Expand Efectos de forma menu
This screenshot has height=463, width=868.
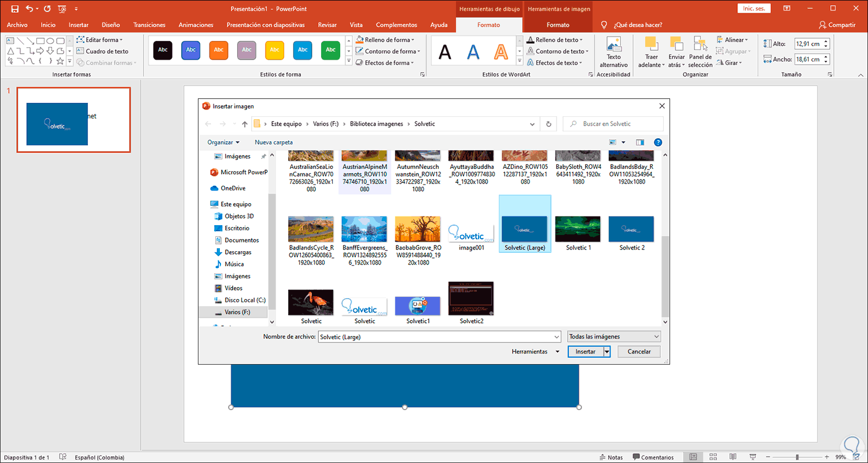click(x=384, y=63)
